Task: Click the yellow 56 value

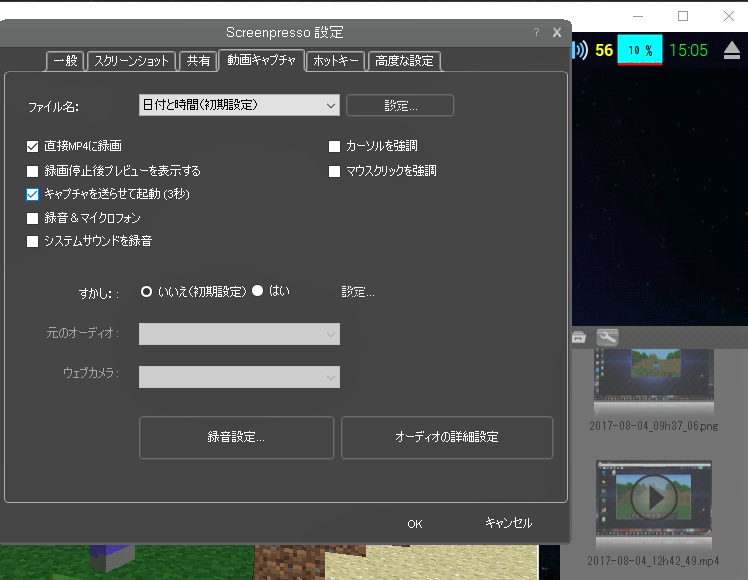Action: (x=604, y=50)
